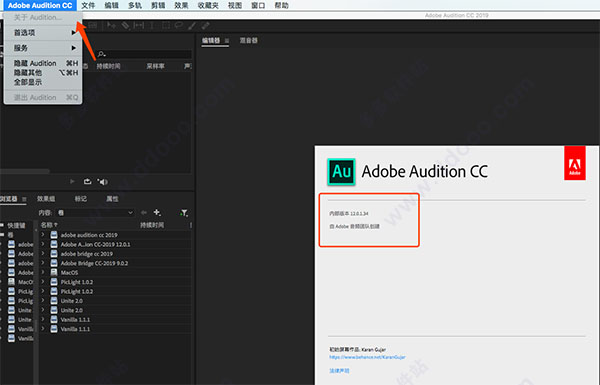Open the 收藏夹 menu

208,5
